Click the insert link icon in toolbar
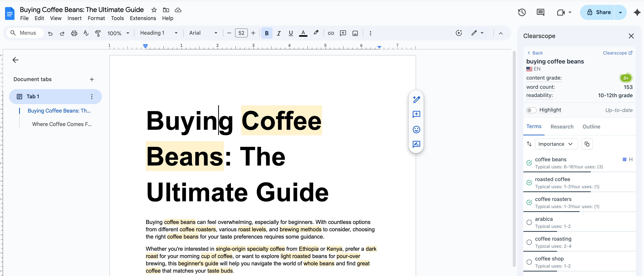Viewport: 644px width, 276px height. pyautogui.click(x=331, y=33)
